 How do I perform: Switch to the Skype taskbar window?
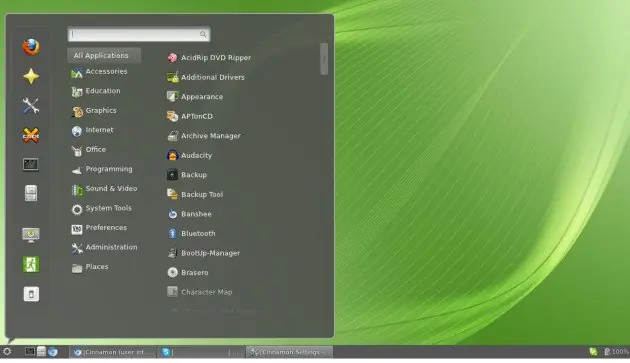(x=201, y=352)
